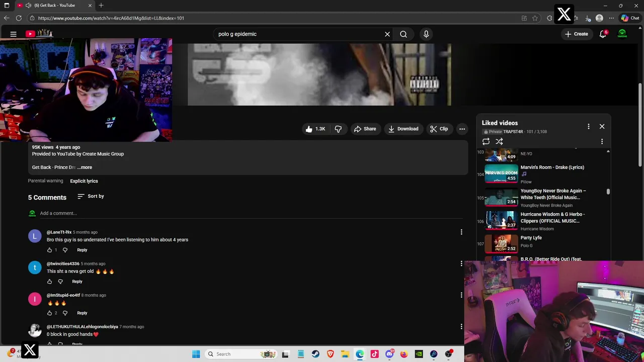
Task: Mute the YouTube tab audio
Action: (28, 6)
